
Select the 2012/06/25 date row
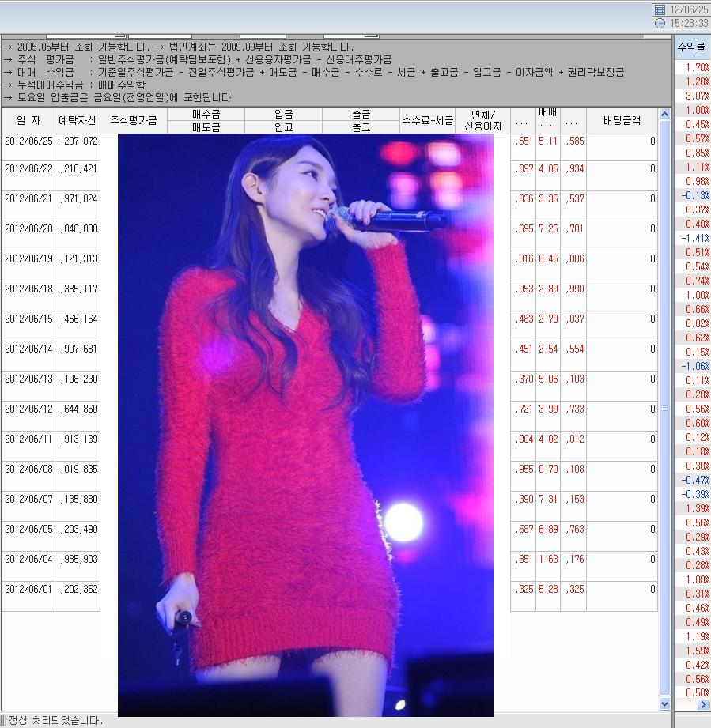click(28, 141)
